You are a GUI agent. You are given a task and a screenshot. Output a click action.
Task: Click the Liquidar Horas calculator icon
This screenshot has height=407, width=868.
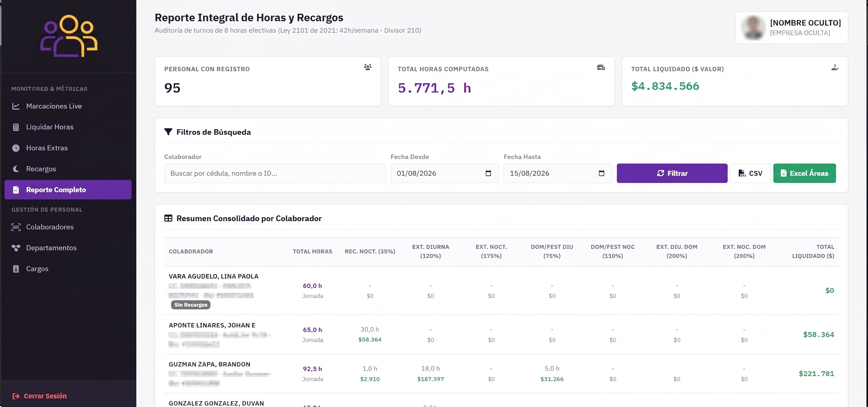point(16,127)
